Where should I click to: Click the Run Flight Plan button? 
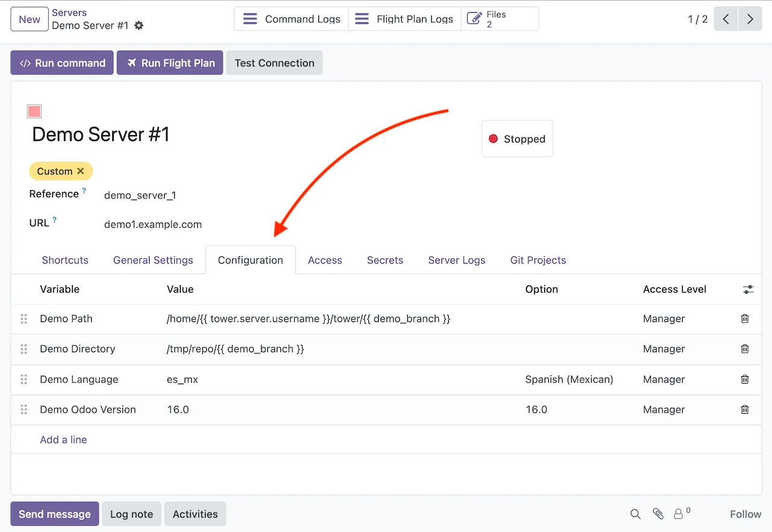pyautogui.click(x=170, y=63)
